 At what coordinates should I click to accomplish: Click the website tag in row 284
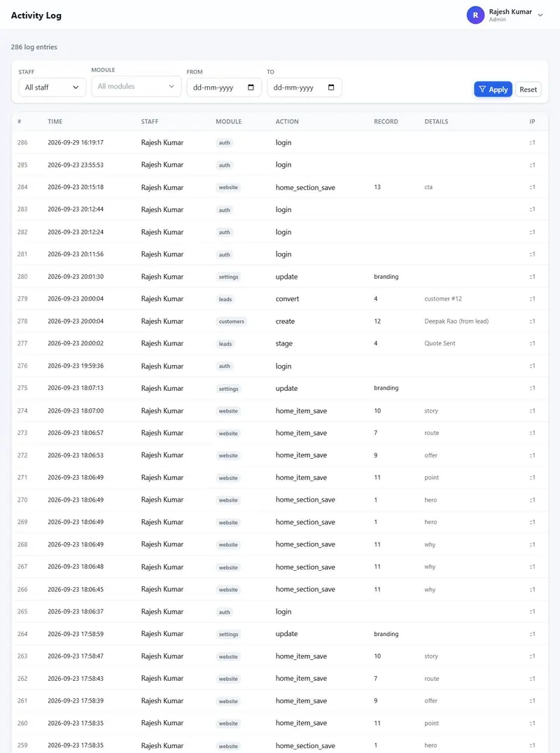click(228, 187)
